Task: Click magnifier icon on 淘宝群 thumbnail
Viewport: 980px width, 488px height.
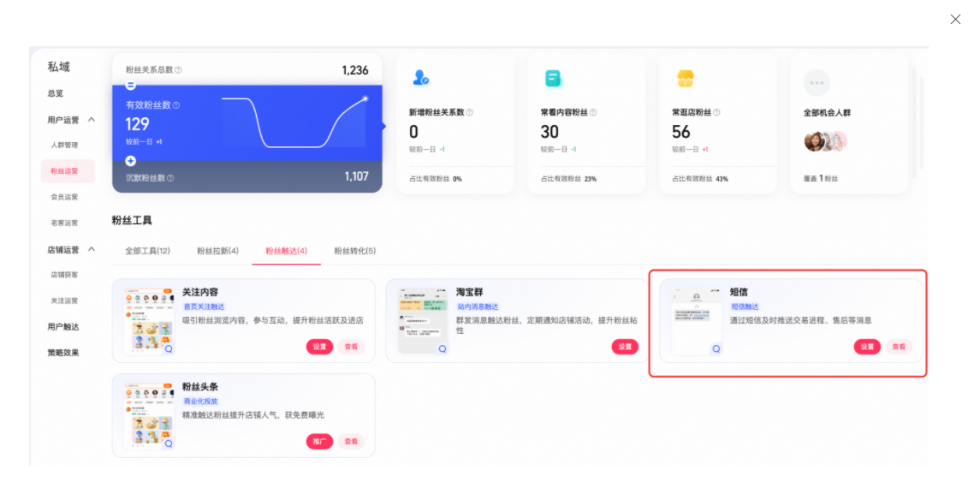Action: click(x=442, y=350)
